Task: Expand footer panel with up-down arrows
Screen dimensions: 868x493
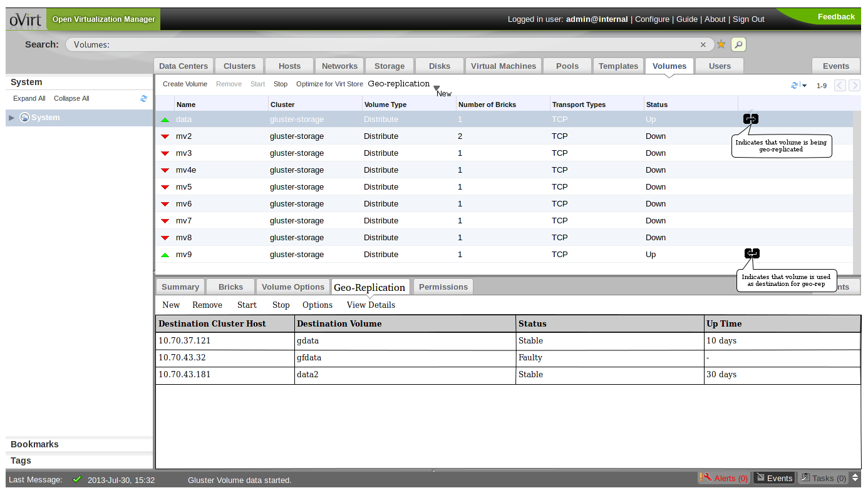Action: pyautogui.click(x=855, y=478)
